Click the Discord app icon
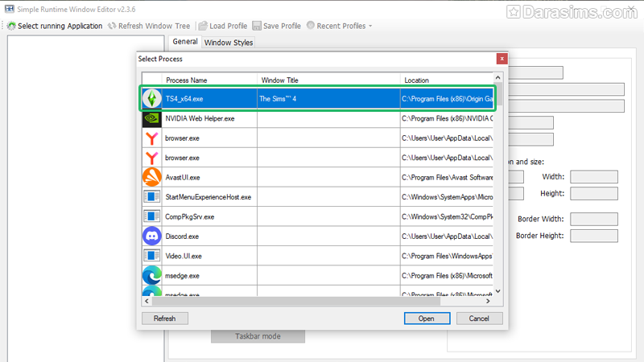The height and width of the screenshot is (362, 644). 151,237
